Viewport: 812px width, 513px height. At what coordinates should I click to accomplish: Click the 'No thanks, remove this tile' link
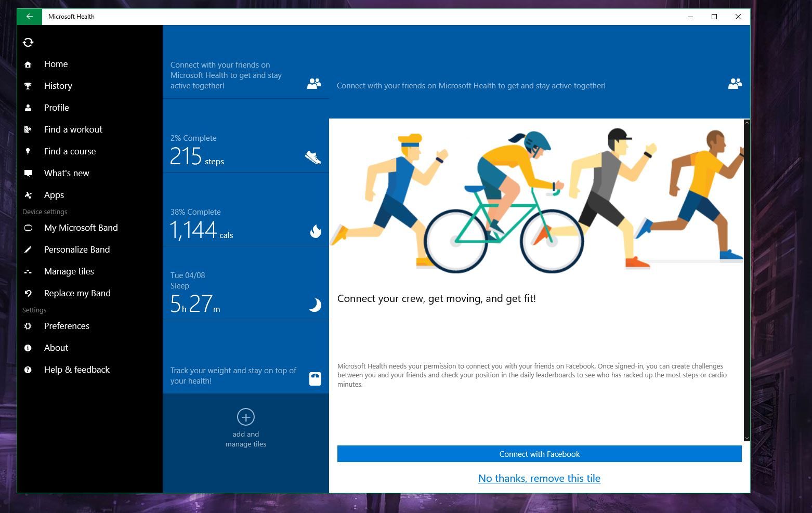[x=539, y=478]
